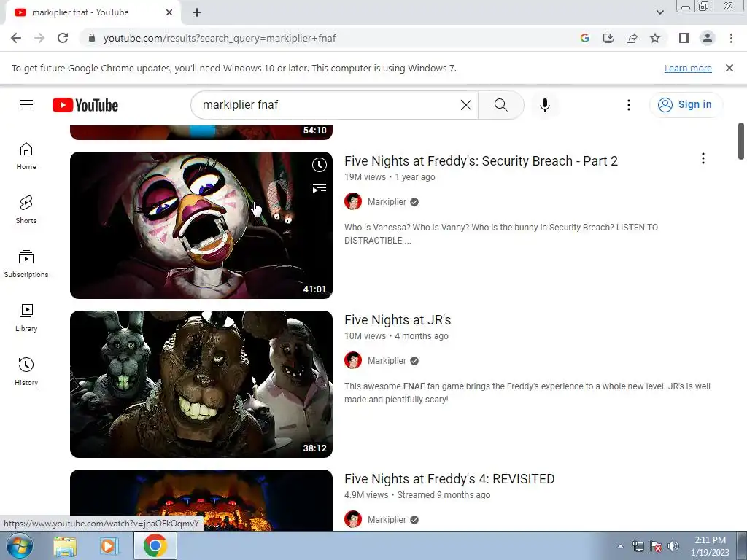Open the Five Nights at JR's title
The image size is (747, 560).
click(398, 320)
